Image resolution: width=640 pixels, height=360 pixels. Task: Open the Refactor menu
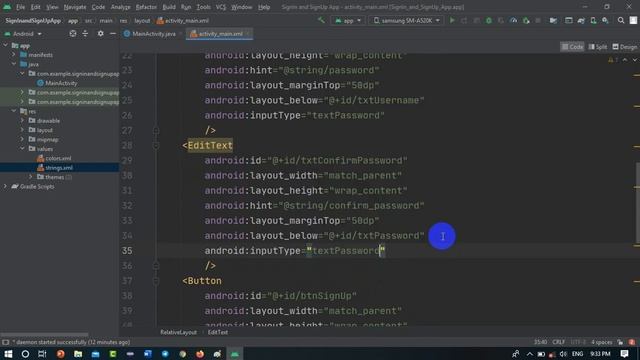tap(146, 7)
